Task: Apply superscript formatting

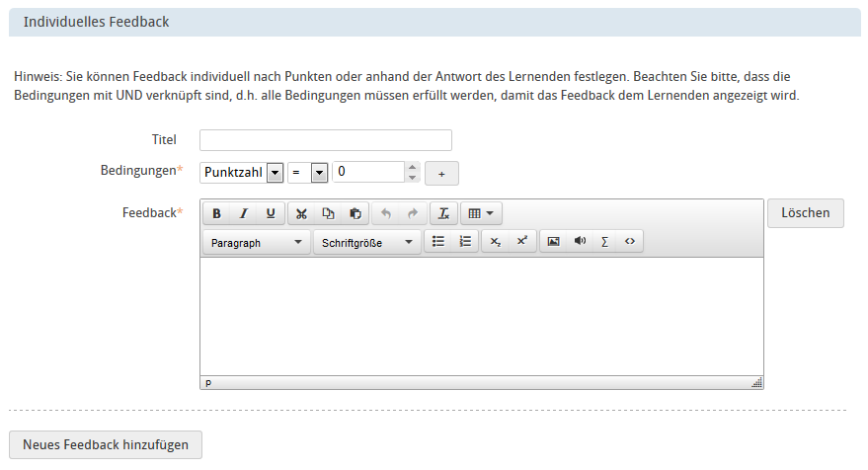Action: coord(522,241)
